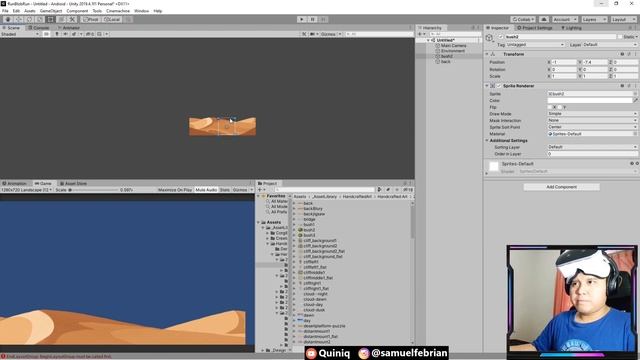The width and height of the screenshot is (640, 360).
Task: Open the Draw Mode dropdown
Action: click(592, 114)
